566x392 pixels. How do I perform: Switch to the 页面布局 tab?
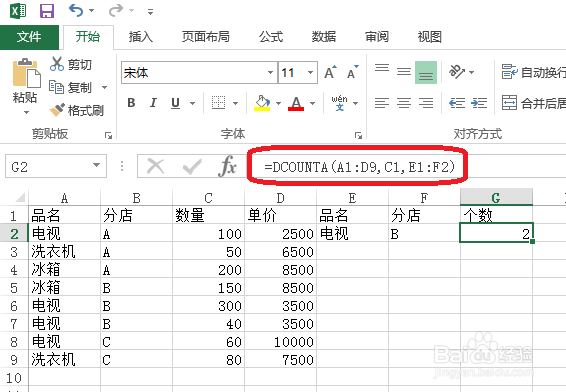click(206, 37)
